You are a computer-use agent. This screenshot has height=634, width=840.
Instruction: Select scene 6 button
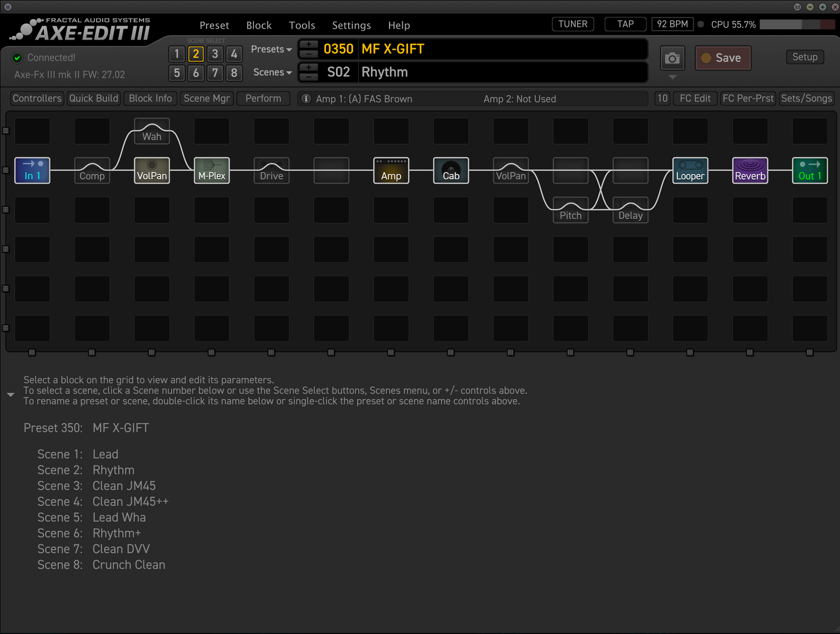196,73
